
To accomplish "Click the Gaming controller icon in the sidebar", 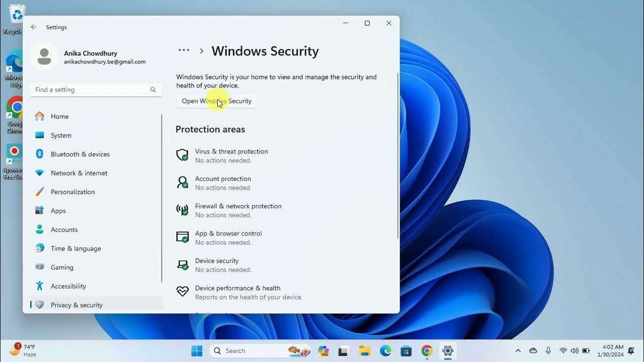I will coord(40,267).
